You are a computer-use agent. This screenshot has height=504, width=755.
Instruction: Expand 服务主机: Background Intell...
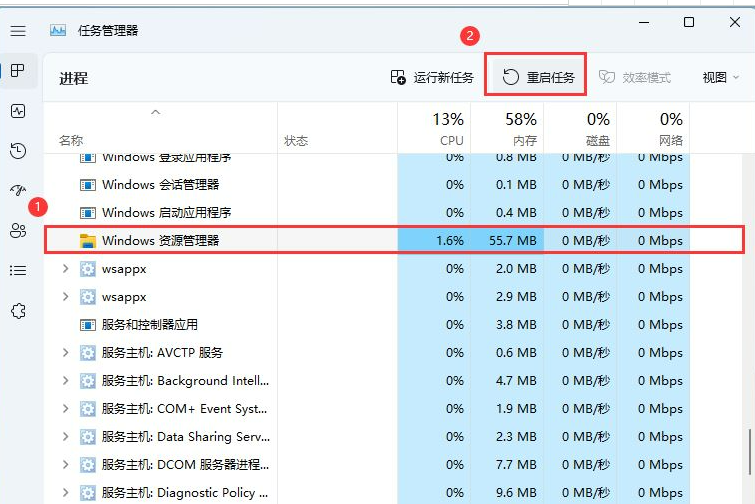(x=65, y=381)
